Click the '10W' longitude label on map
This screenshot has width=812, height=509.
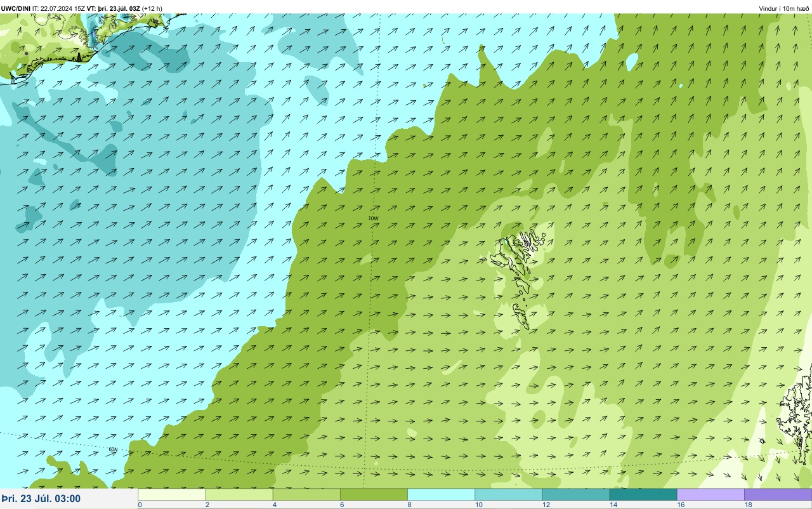pyautogui.click(x=373, y=218)
